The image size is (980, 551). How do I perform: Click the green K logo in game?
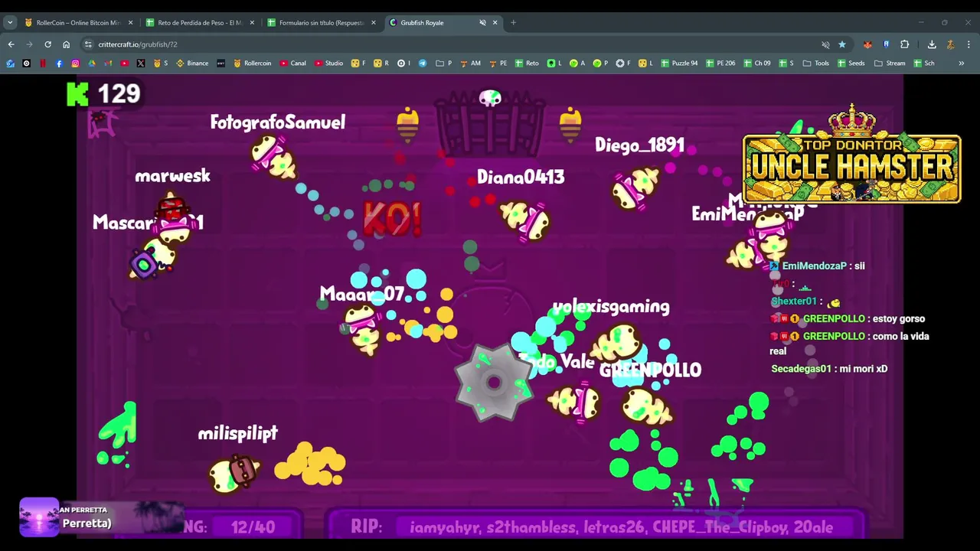coord(77,94)
